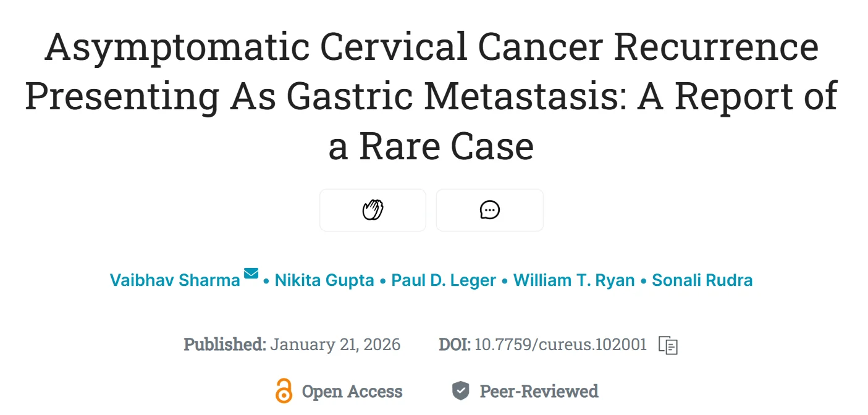868x415 pixels.
Task: Select author Sonali Rudra
Action: [702, 280]
